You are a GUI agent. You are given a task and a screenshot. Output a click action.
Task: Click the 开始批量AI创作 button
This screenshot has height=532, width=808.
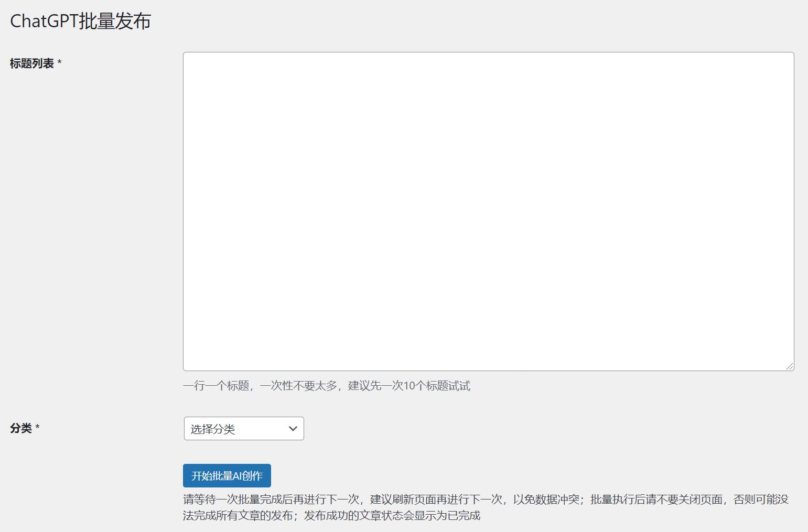click(x=227, y=475)
